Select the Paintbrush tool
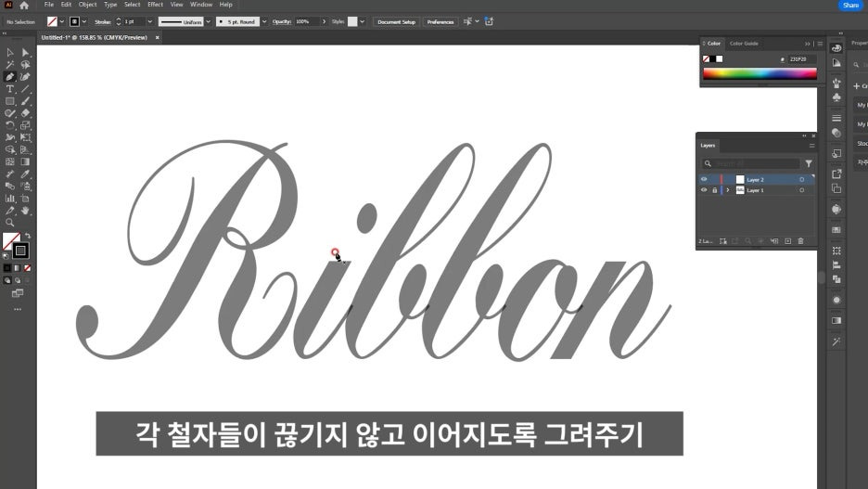The image size is (868, 489). click(25, 101)
